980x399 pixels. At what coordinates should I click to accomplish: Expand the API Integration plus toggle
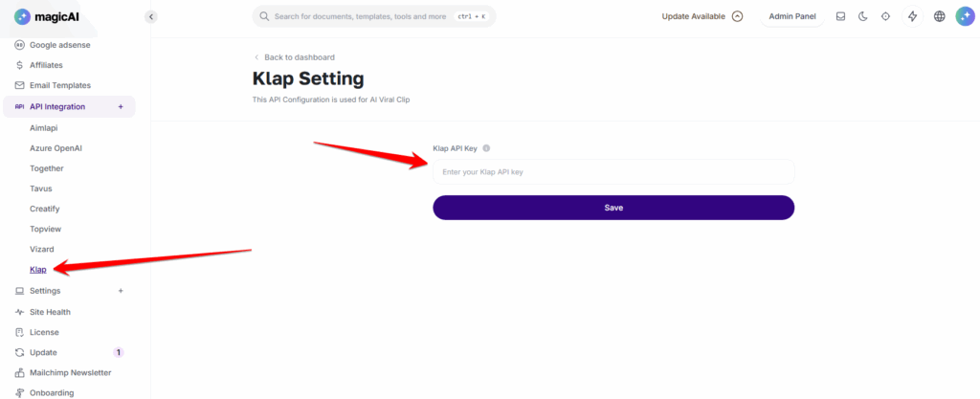(121, 107)
